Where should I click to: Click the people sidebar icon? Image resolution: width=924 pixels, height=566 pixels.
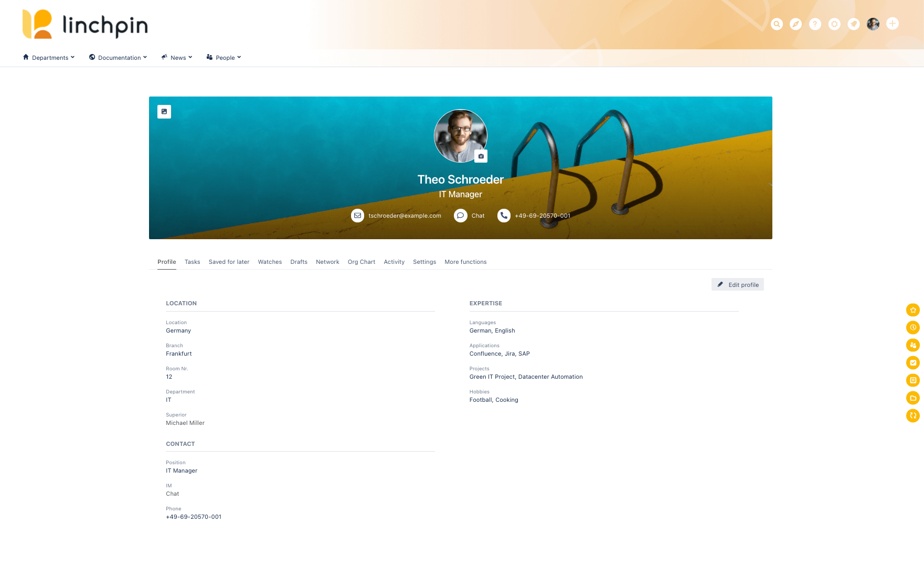coord(913,345)
